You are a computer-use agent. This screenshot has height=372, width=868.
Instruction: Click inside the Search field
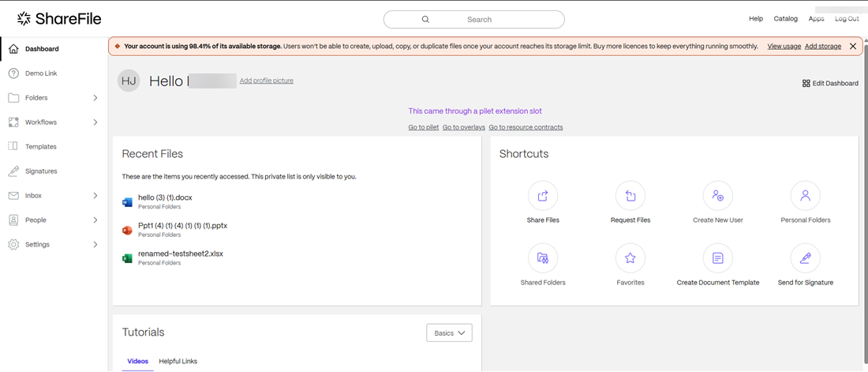[x=474, y=20]
